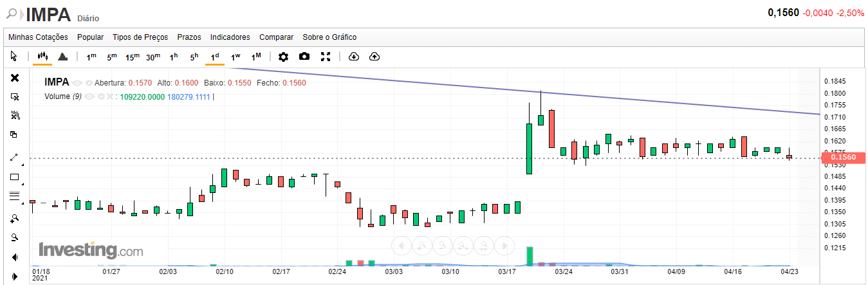Image resolution: width=868 pixels, height=285 pixels.
Task: Select the trend line drawing tool
Action: [x=15, y=158]
